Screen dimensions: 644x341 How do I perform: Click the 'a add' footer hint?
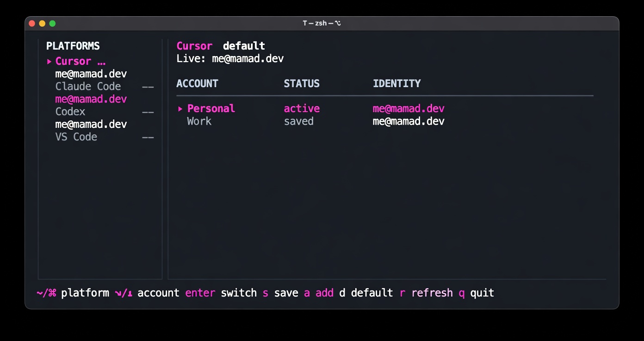[x=319, y=293]
